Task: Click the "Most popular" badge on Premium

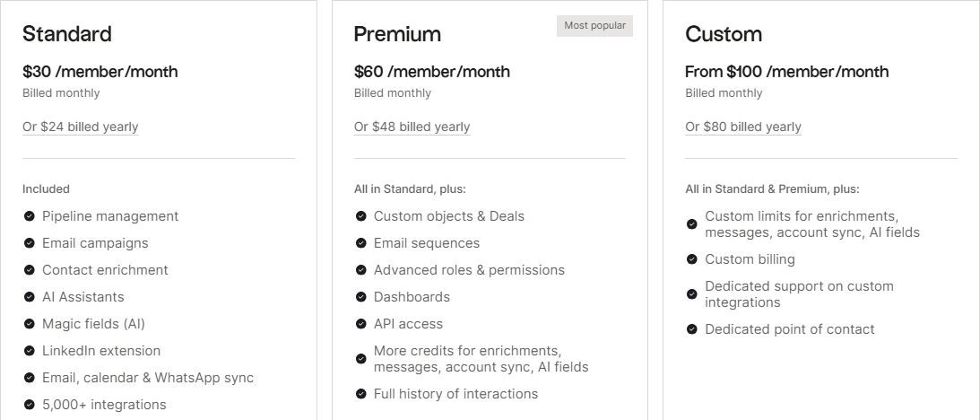Action: [x=594, y=26]
